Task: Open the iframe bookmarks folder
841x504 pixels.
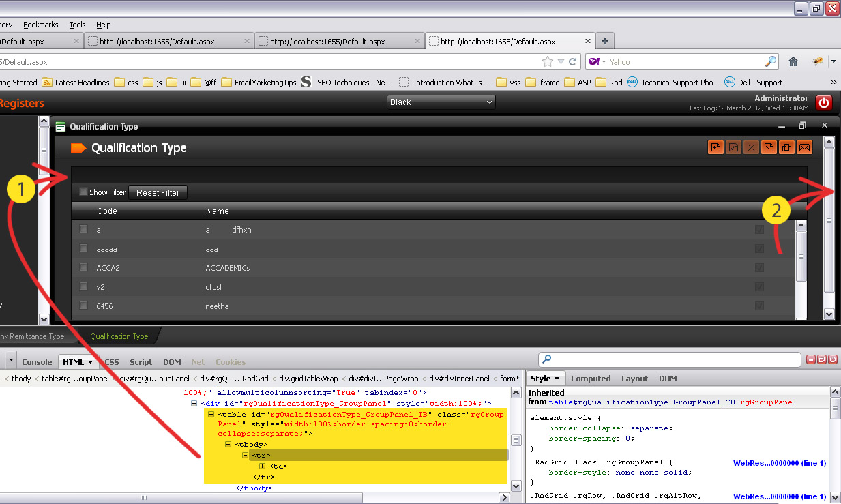Action: tap(543, 83)
